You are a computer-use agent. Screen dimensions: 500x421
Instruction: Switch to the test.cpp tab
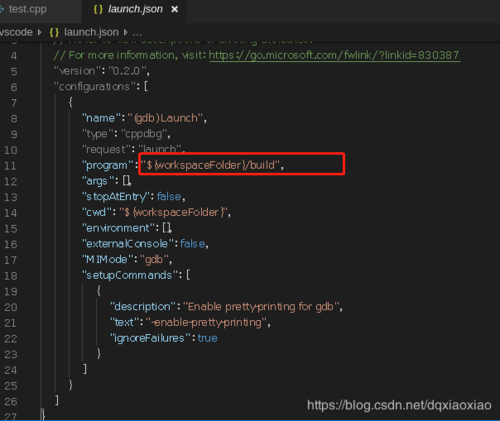(28, 9)
